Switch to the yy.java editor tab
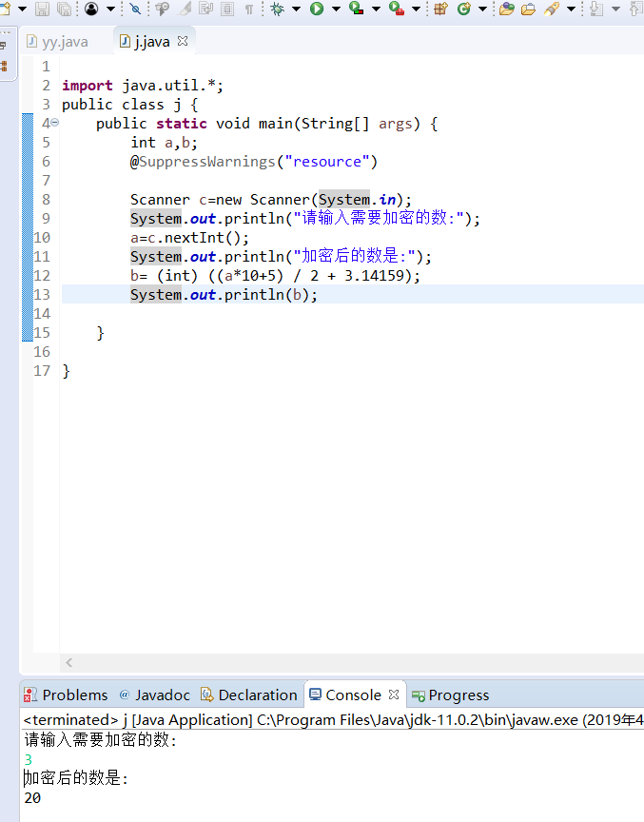 pyautogui.click(x=58, y=42)
